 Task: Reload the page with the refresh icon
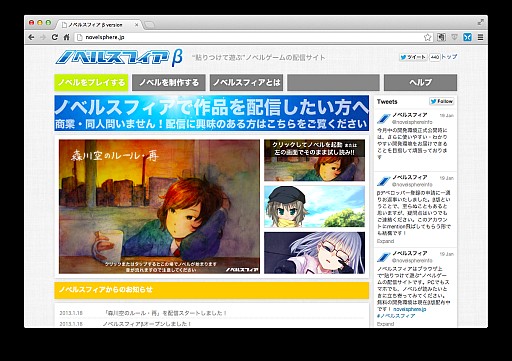point(55,37)
